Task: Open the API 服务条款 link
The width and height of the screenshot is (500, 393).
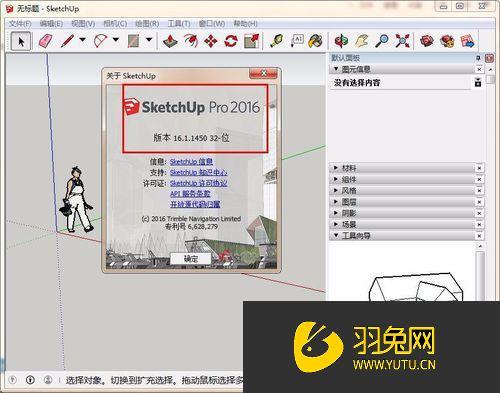Action: point(190,194)
